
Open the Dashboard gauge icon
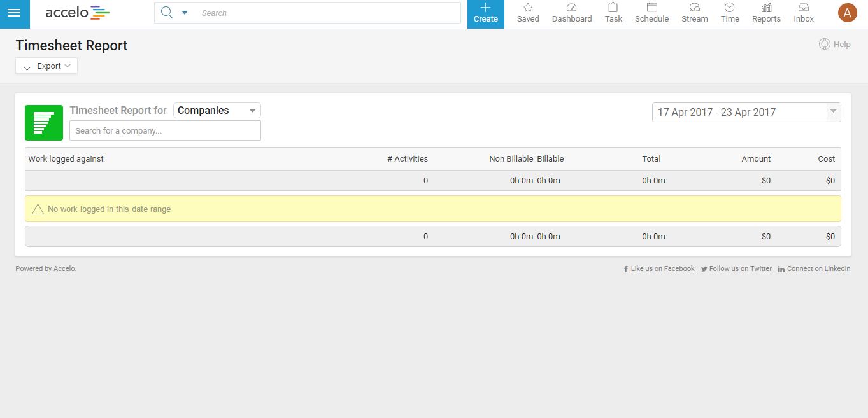571,8
